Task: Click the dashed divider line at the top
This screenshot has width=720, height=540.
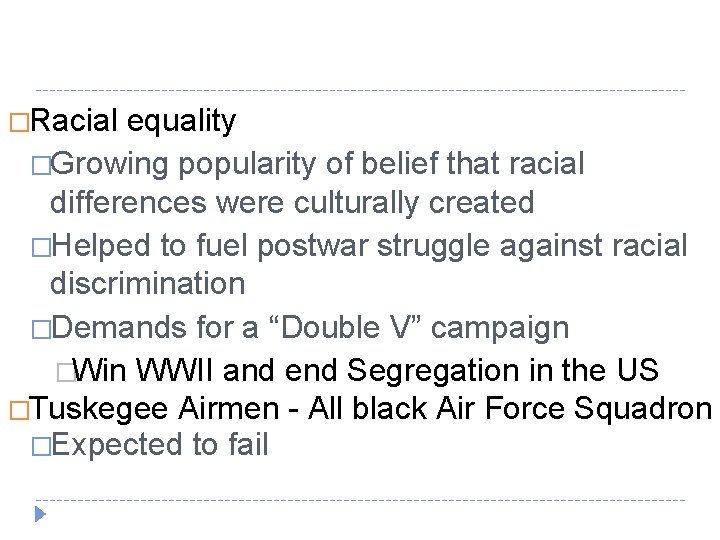Action: point(360,90)
